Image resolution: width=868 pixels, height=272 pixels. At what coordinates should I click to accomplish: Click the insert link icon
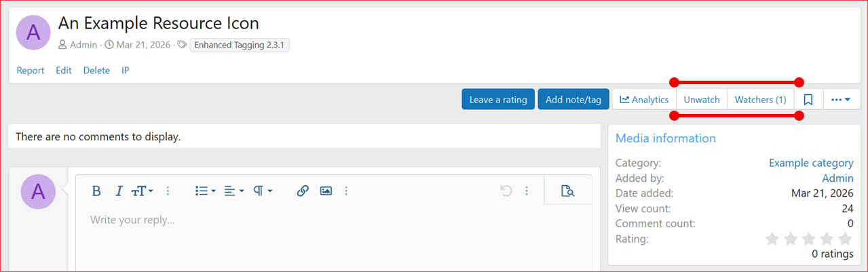(x=303, y=191)
